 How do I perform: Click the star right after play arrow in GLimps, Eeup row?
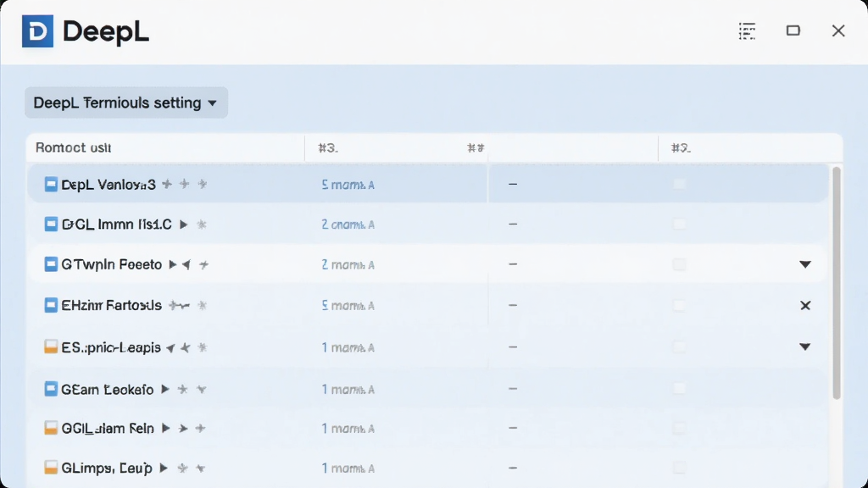pos(182,468)
